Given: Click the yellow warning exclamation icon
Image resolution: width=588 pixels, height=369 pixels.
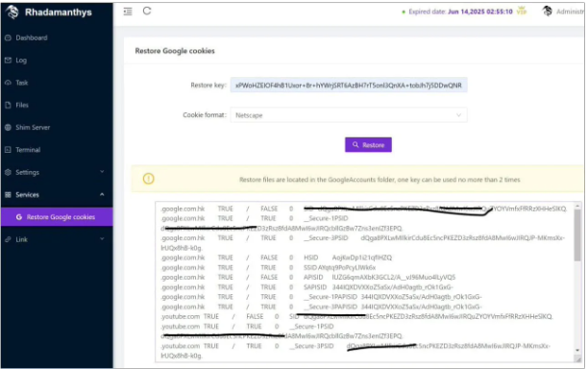Looking at the screenshot, I should coord(149,179).
